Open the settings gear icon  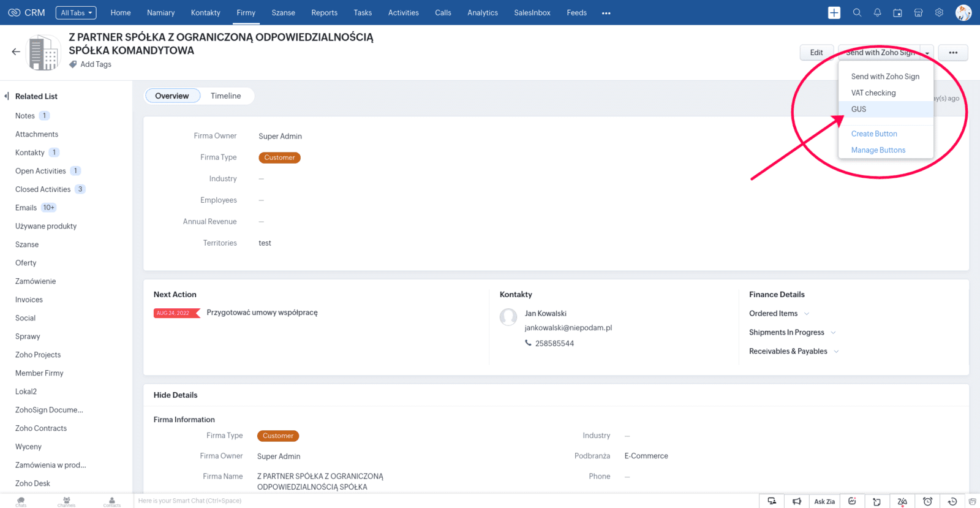coord(939,13)
